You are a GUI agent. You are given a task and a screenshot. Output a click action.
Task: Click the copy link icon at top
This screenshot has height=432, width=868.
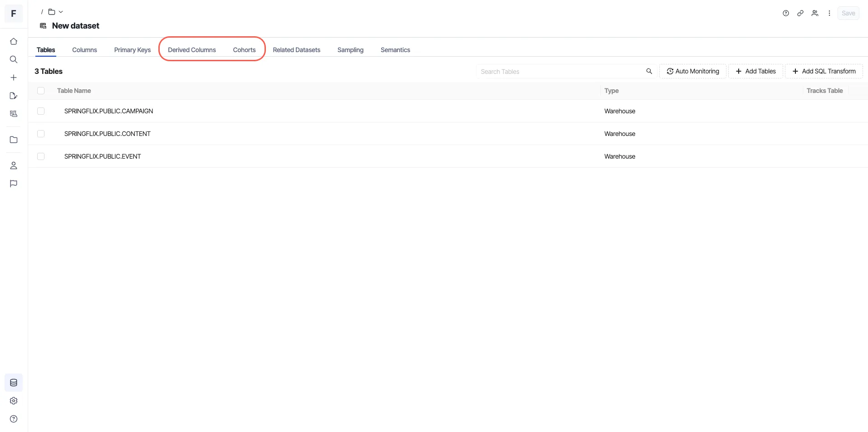pyautogui.click(x=800, y=13)
